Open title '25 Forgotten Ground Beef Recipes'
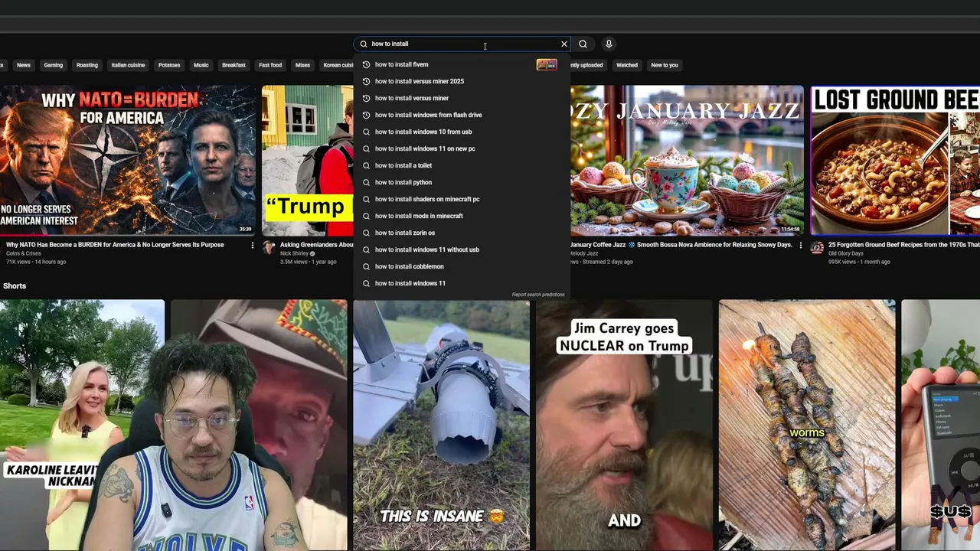Image resolution: width=980 pixels, height=551 pixels. click(x=904, y=245)
